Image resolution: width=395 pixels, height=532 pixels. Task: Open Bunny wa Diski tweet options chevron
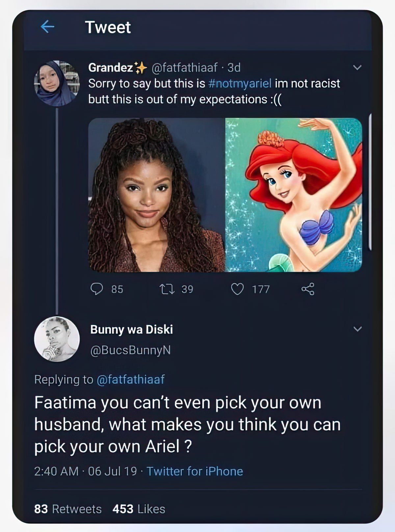point(357,329)
